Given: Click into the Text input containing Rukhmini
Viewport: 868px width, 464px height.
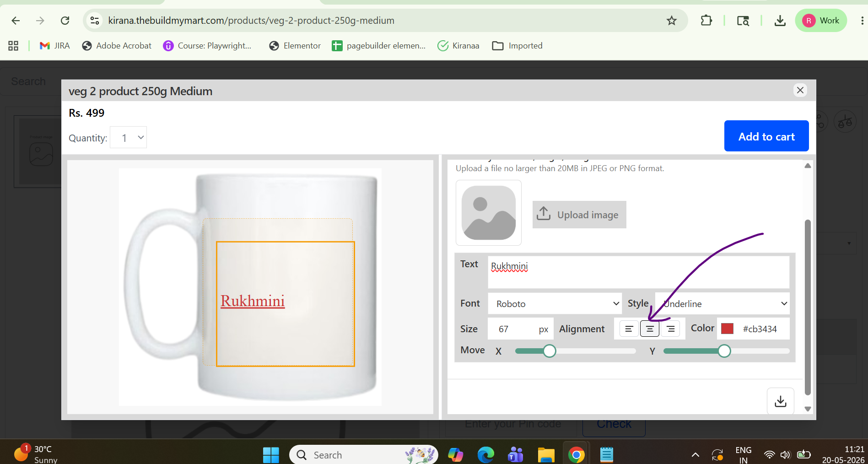Looking at the screenshot, I should (x=639, y=272).
